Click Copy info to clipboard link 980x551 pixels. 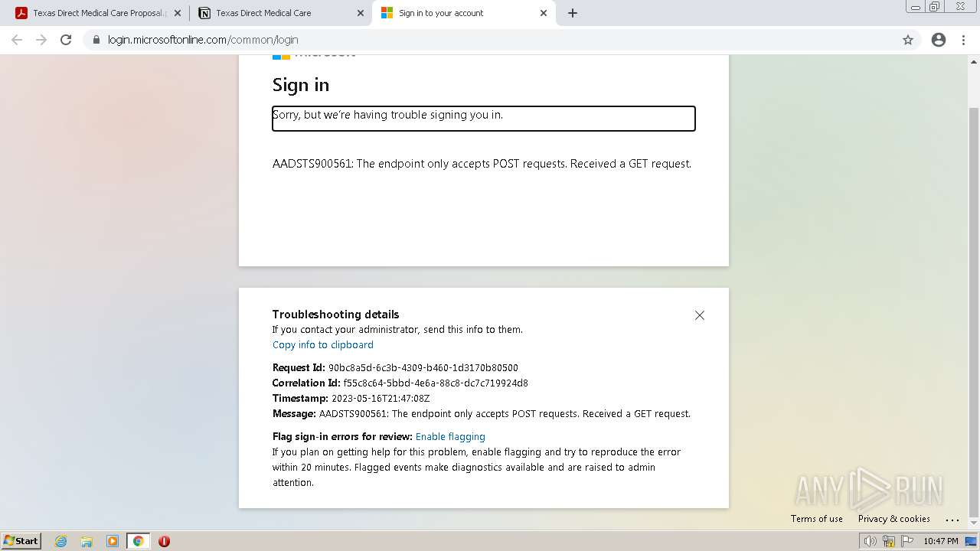(x=323, y=345)
